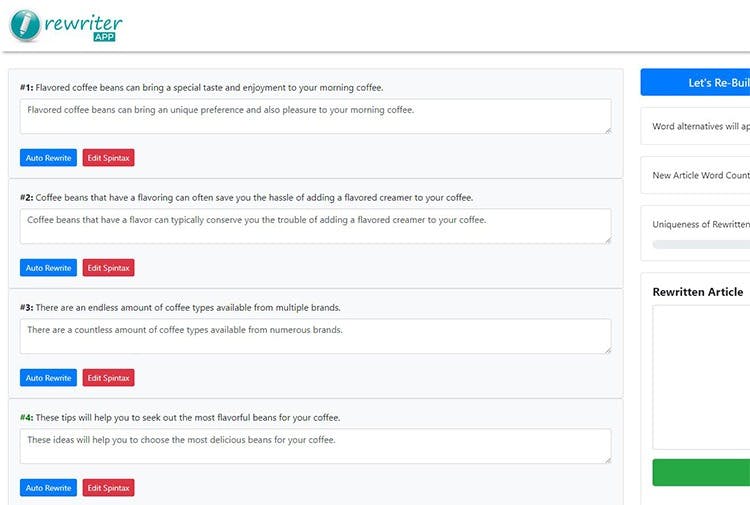This screenshot has height=505, width=750.
Task: Auto Rewrite sentence #4 about flavorful beans
Action: [x=48, y=488]
